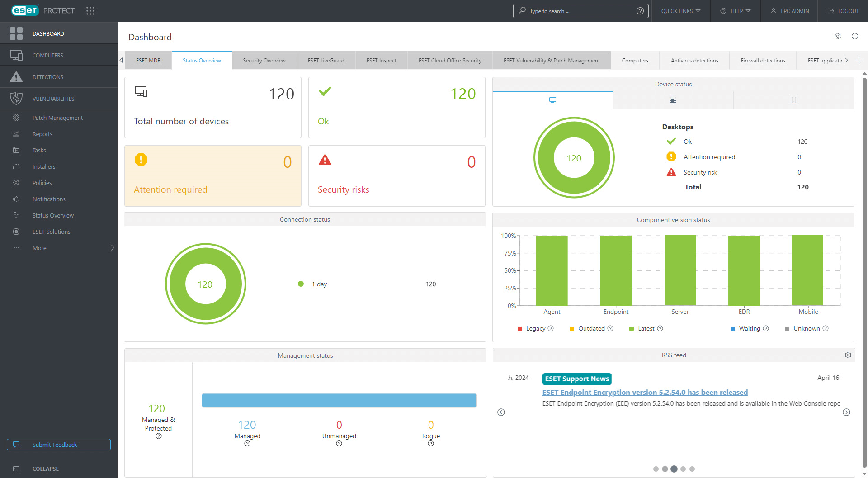Expand the Quick Links dropdown
The width and height of the screenshot is (868, 478).
[x=681, y=11]
